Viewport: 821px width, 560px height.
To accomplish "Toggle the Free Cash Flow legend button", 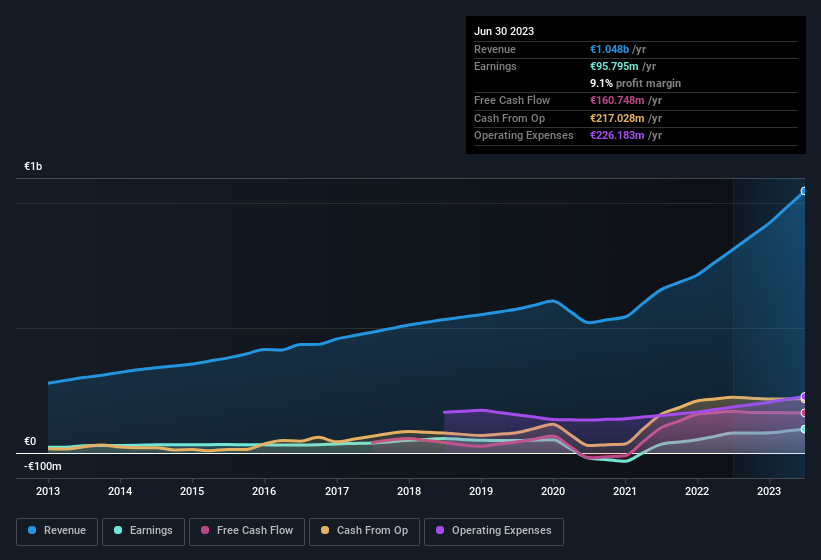I will [247, 531].
